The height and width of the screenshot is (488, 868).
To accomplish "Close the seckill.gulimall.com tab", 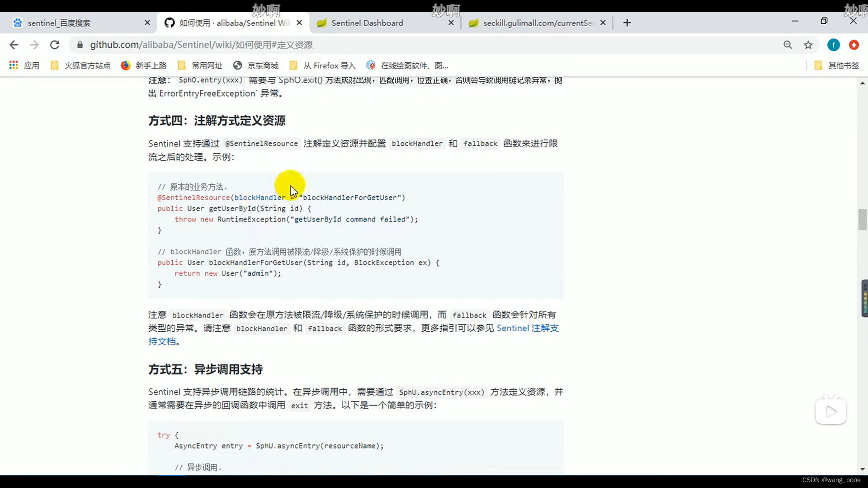I will (x=603, y=22).
